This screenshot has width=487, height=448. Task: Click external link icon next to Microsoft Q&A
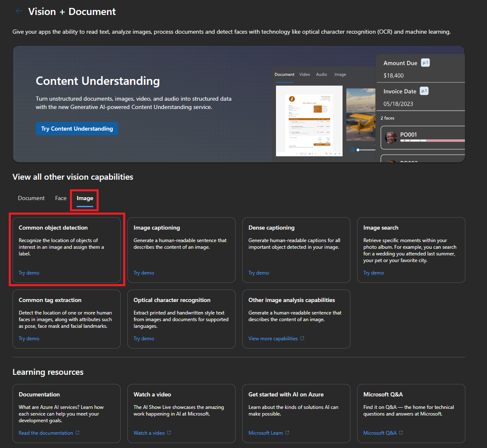401,433
